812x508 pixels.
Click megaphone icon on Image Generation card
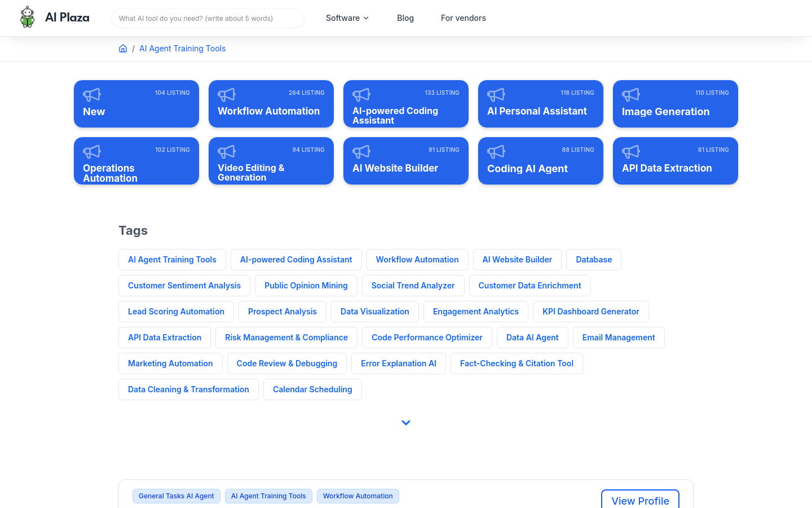pyautogui.click(x=631, y=95)
